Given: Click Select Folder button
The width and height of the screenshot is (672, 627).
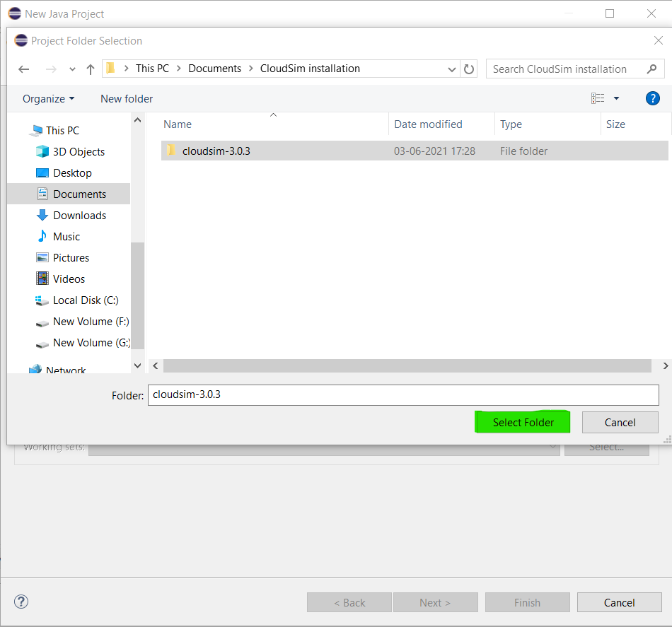Looking at the screenshot, I should [523, 422].
